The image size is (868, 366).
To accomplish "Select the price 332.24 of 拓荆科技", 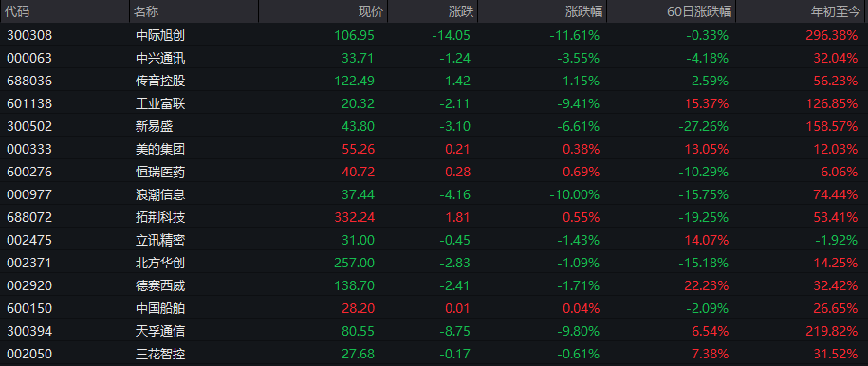I will pos(354,217).
